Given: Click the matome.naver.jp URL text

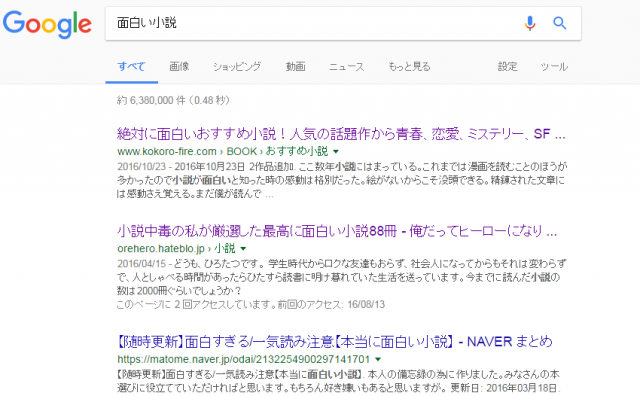Looking at the screenshot, I should [243, 359].
